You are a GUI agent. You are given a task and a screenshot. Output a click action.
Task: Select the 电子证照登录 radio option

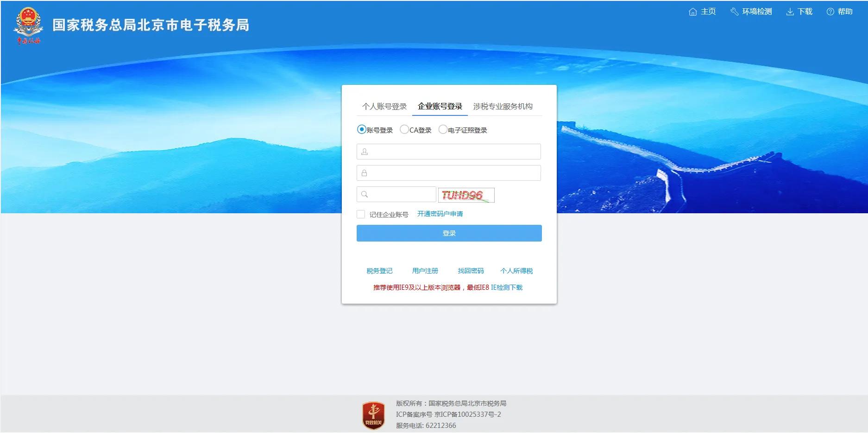(443, 130)
